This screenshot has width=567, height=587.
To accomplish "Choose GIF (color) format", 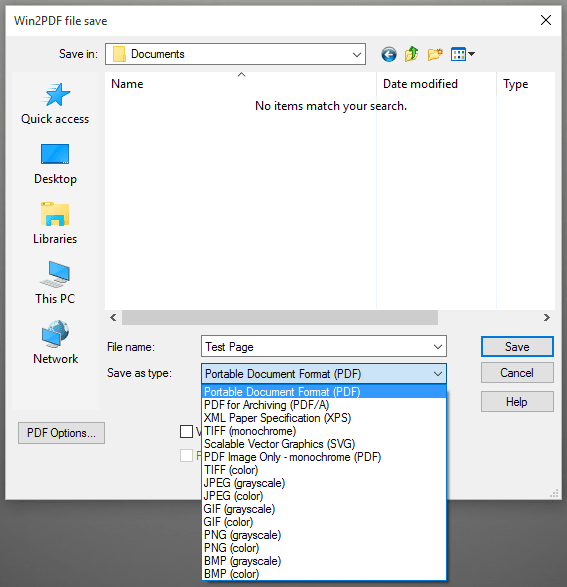I will (324, 522).
